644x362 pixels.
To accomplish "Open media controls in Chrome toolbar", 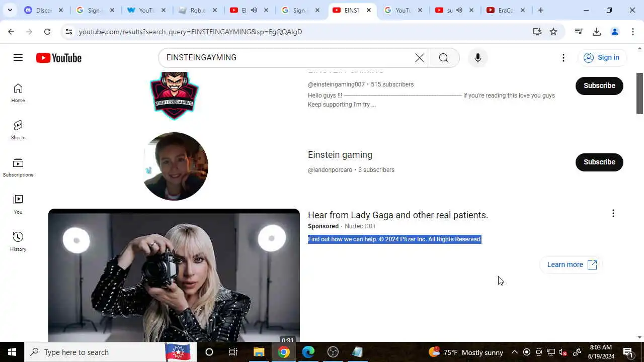I will [x=579, y=32].
